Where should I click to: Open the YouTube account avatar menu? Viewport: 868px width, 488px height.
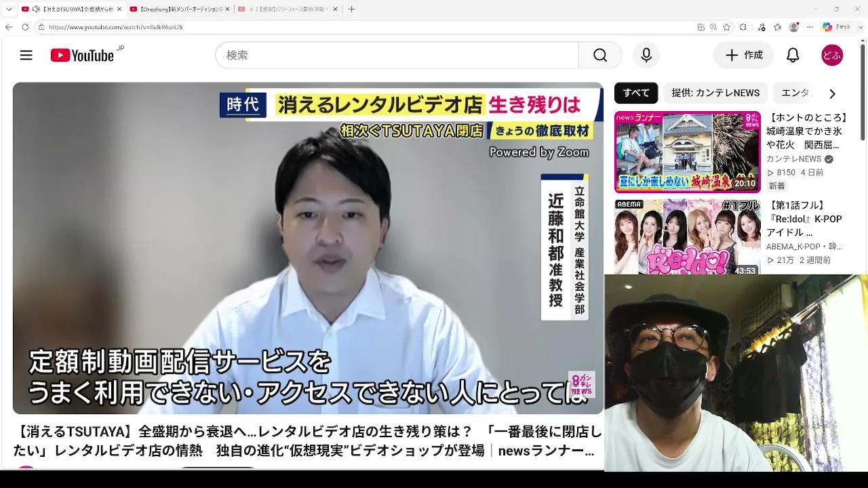(x=832, y=56)
